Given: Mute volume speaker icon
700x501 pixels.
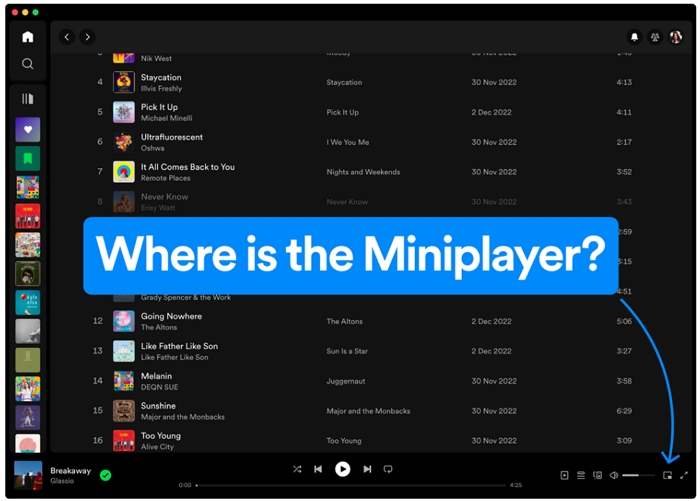Looking at the screenshot, I should pos(614,476).
